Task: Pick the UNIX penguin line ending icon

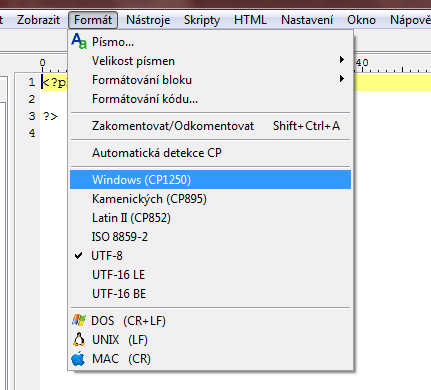Action: [79, 339]
